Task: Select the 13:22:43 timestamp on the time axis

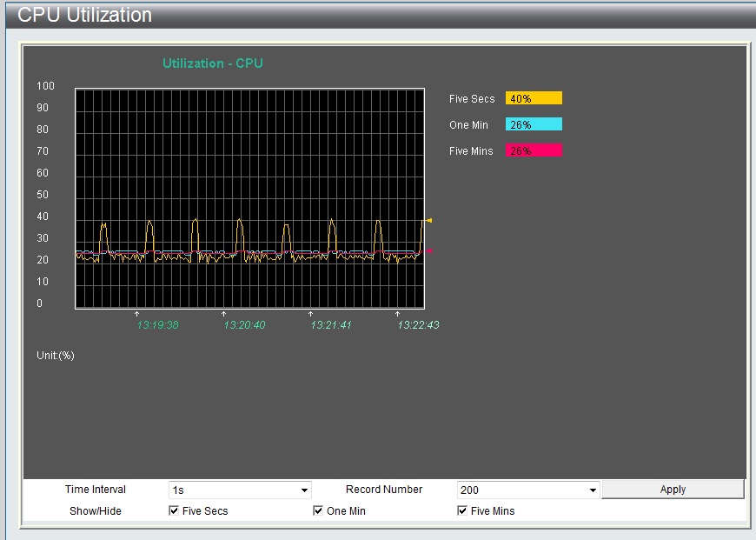Action: (x=418, y=325)
